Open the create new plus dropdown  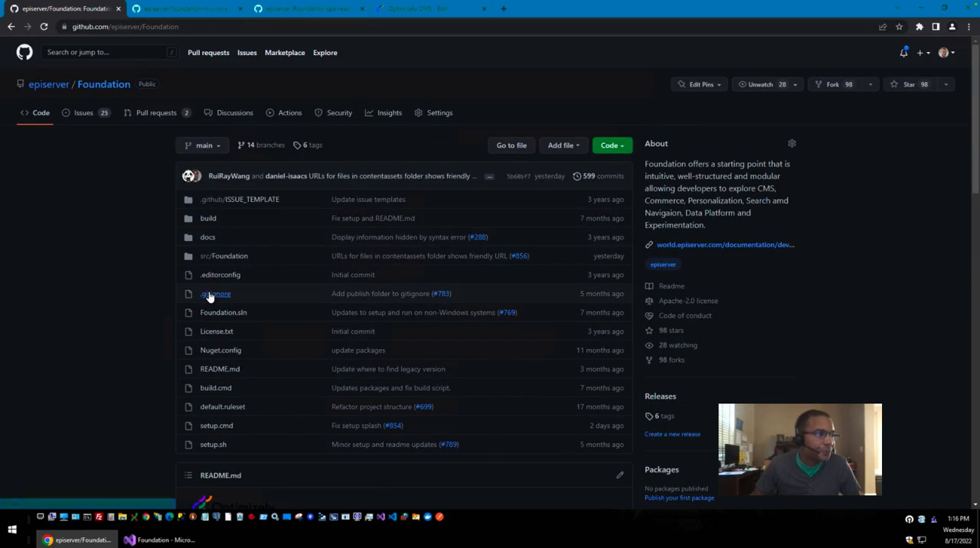923,53
